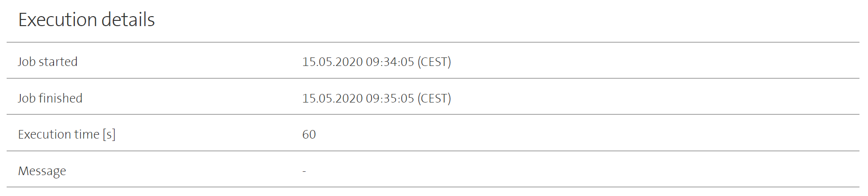Click "(CEST)" in the Job finished row
868x196 pixels.
pos(434,98)
